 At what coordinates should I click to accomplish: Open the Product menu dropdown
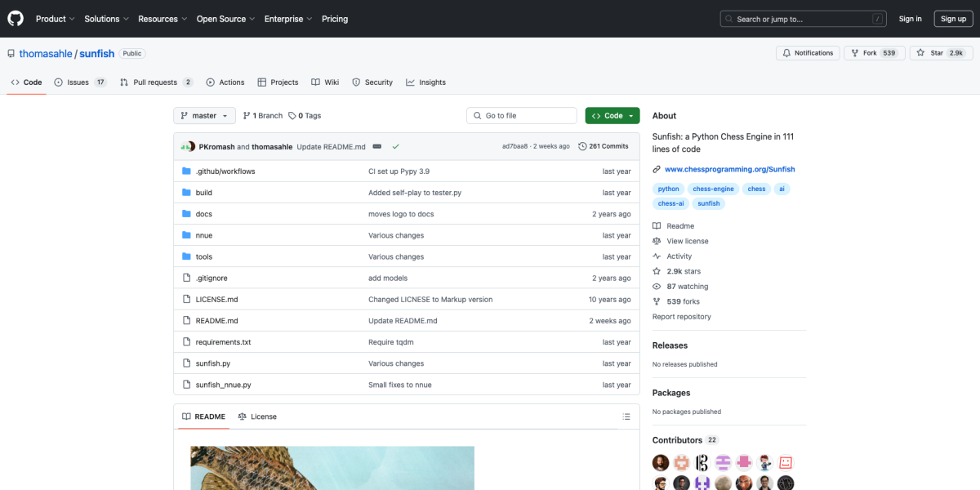coord(55,19)
